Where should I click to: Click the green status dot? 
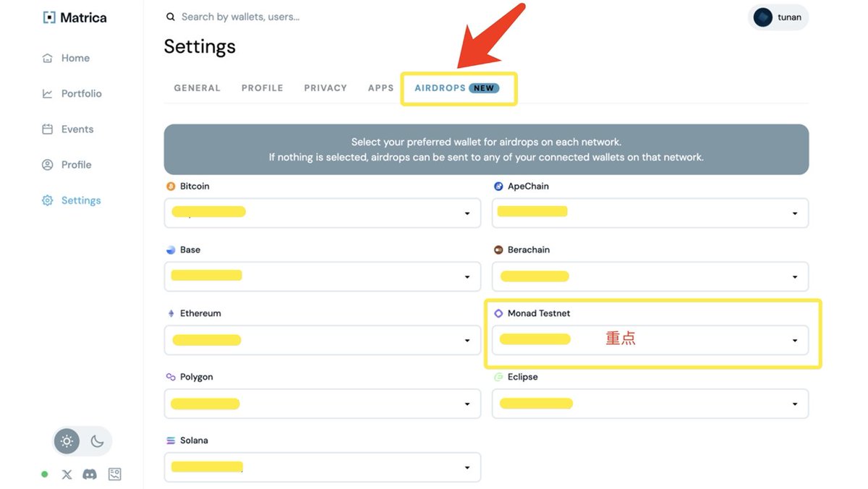(45, 475)
